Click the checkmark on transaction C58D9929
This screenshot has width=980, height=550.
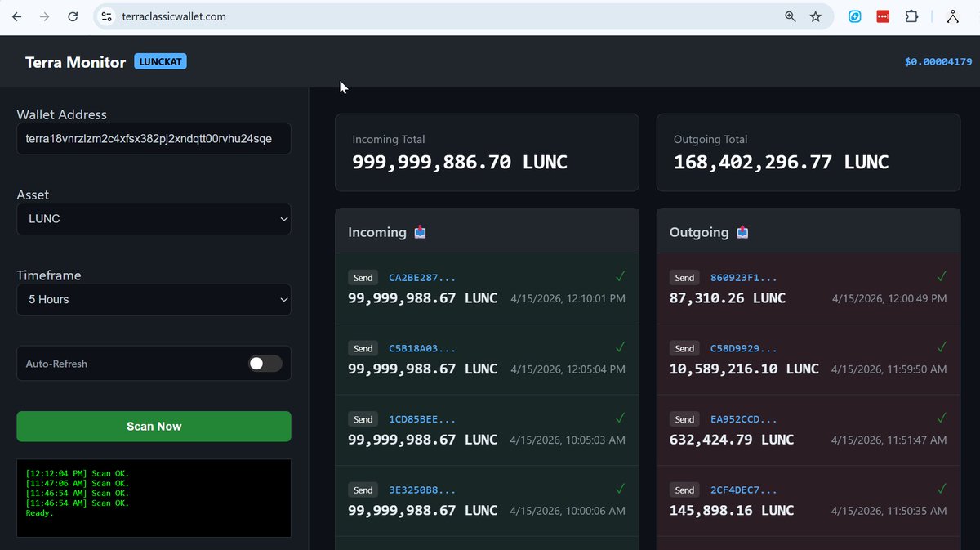point(942,347)
